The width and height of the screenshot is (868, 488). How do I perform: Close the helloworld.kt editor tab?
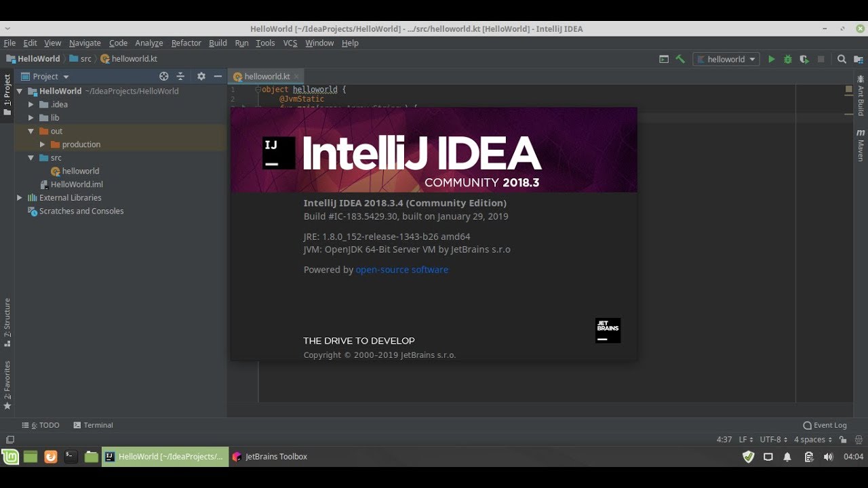tap(297, 77)
